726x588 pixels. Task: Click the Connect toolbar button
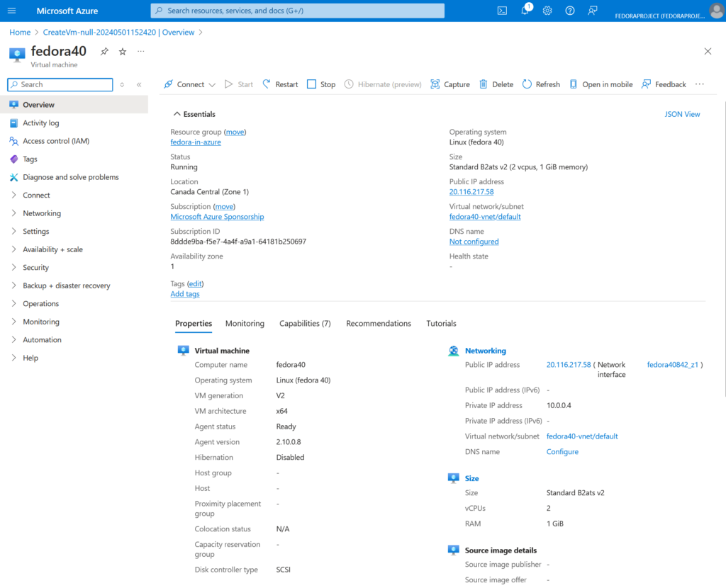184,84
